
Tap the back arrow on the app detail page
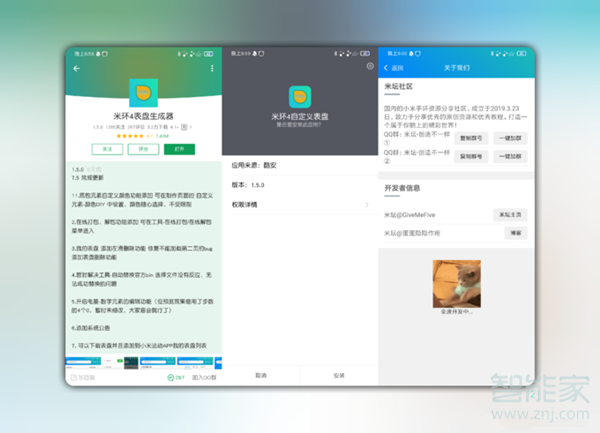(77, 68)
